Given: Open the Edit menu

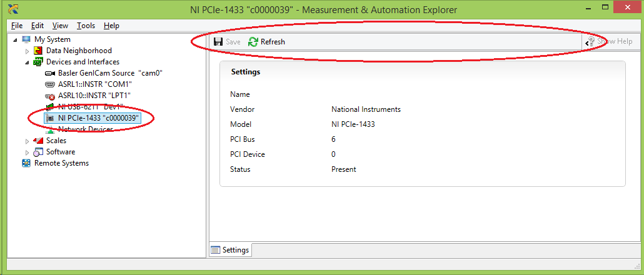Looking at the screenshot, I should 38,26.
